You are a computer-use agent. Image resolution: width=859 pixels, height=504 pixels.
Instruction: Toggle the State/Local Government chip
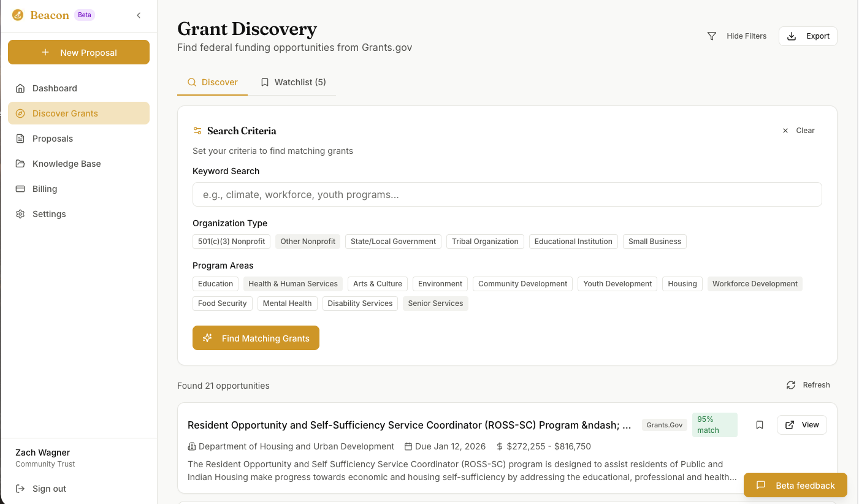pos(393,242)
